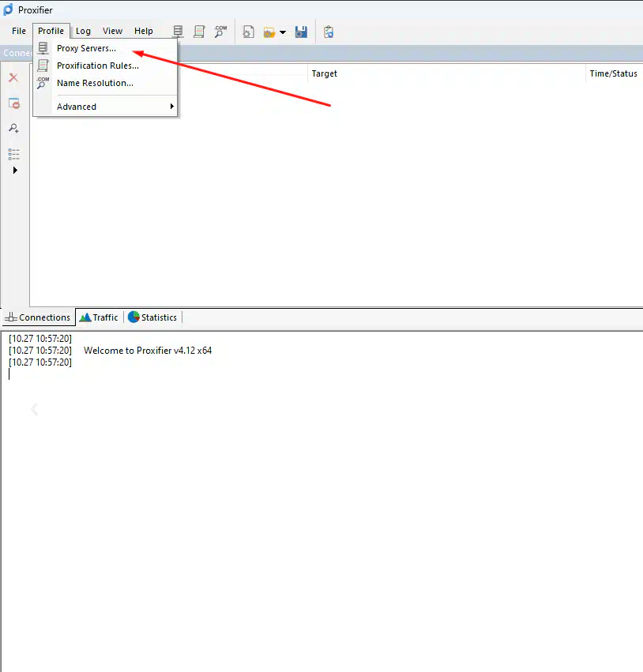Click the block connection sidebar icon
This screenshot has height=672, width=643.
[x=14, y=103]
